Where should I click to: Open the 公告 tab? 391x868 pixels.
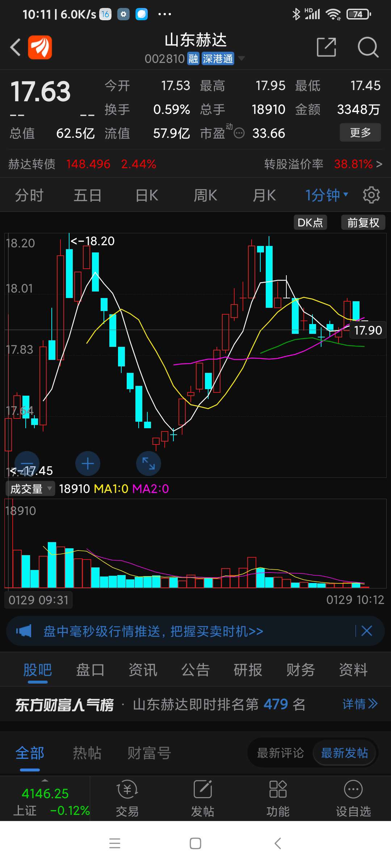click(195, 670)
